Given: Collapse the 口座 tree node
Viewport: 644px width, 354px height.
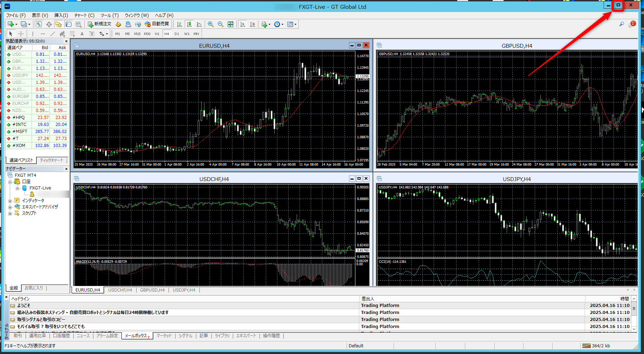Looking at the screenshot, I should 10,182.
